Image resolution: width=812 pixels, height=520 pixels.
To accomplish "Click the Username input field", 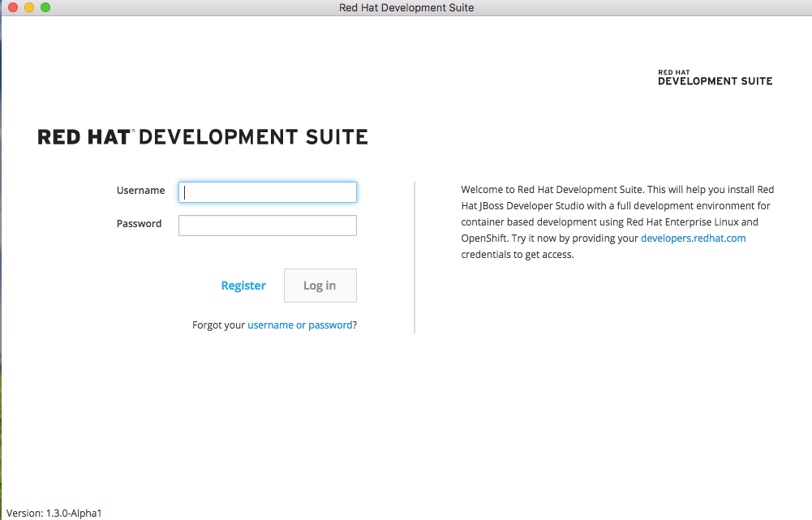I will [x=267, y=192].
